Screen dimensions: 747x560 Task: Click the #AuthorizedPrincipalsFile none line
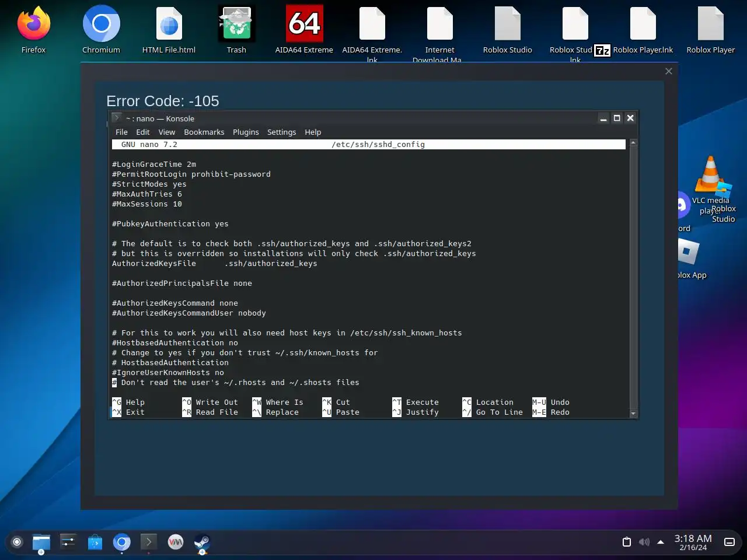coord(182,283)
